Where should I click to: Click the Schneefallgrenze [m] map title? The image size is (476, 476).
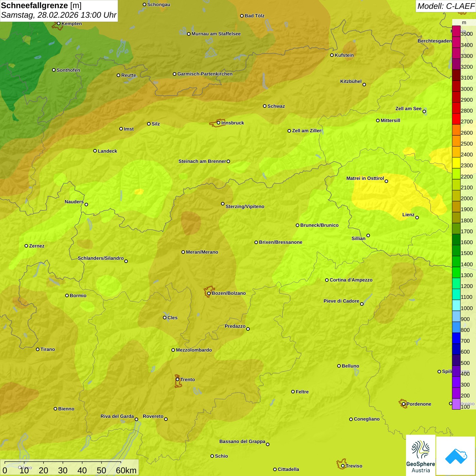[41, 5]
